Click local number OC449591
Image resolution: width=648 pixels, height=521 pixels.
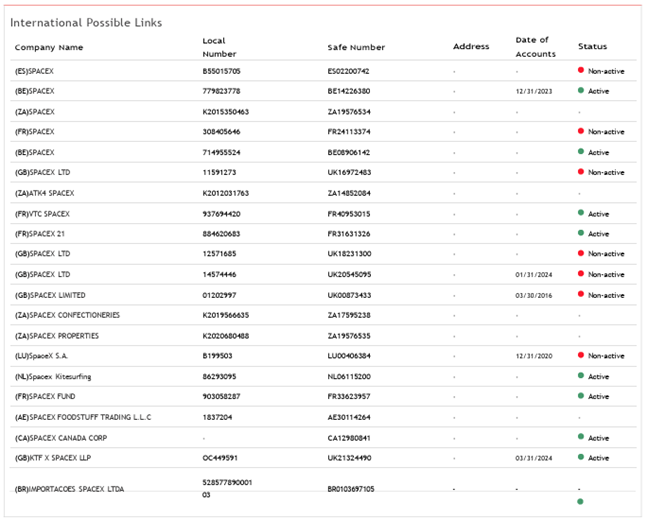[x=220, y=458]
